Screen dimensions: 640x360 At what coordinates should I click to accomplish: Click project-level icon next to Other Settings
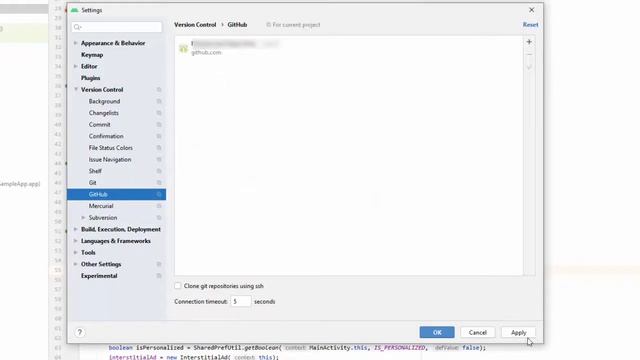click(x=159, y=264)
